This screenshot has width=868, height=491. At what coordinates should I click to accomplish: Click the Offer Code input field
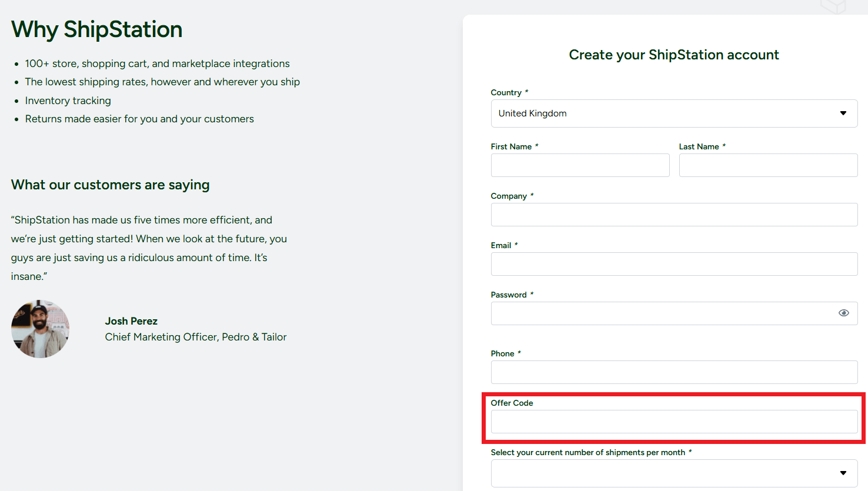(x=674, y=422)
